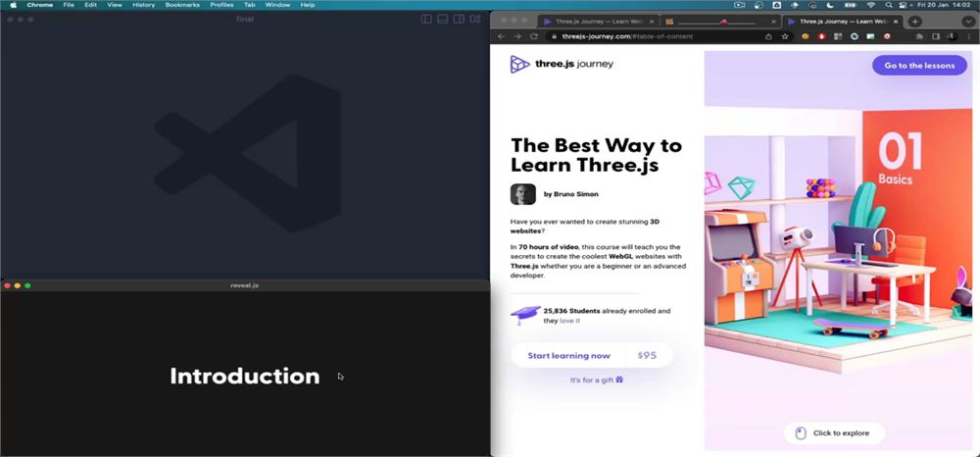Click the 01 Basics chapter label
This screenshot has height=457, width=980.
tap(900, 160)
